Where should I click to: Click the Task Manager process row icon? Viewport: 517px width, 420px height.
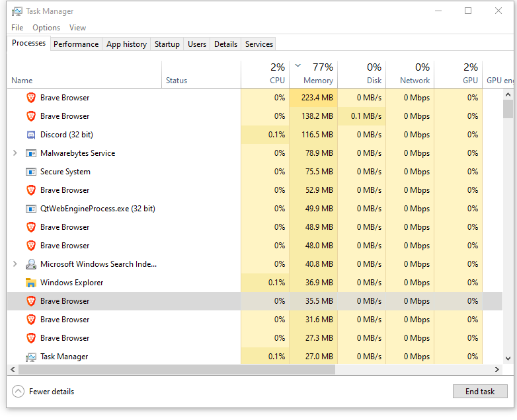(x=31, y=357)
